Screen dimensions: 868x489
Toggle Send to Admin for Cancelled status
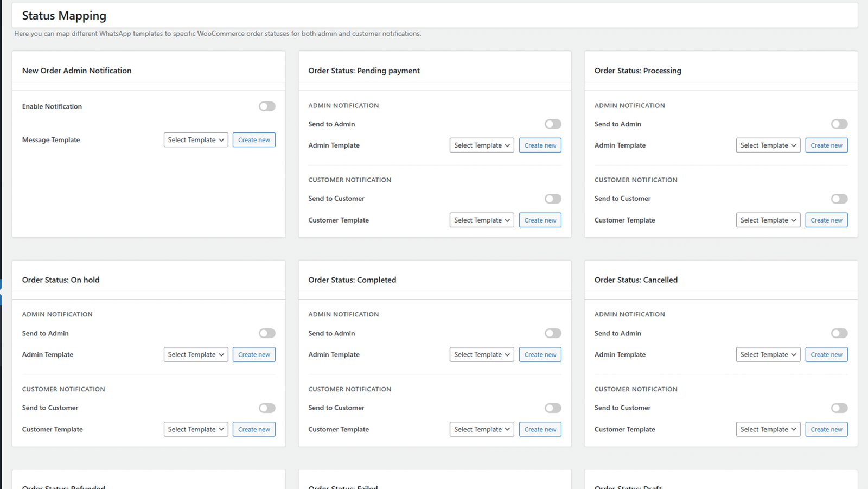coord(839,333)
